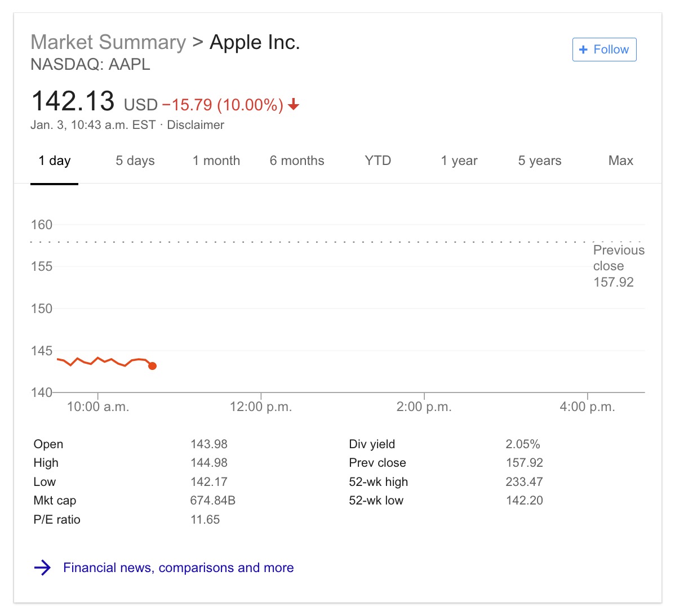Click the red downward arrow next to price change

(294, 105)
